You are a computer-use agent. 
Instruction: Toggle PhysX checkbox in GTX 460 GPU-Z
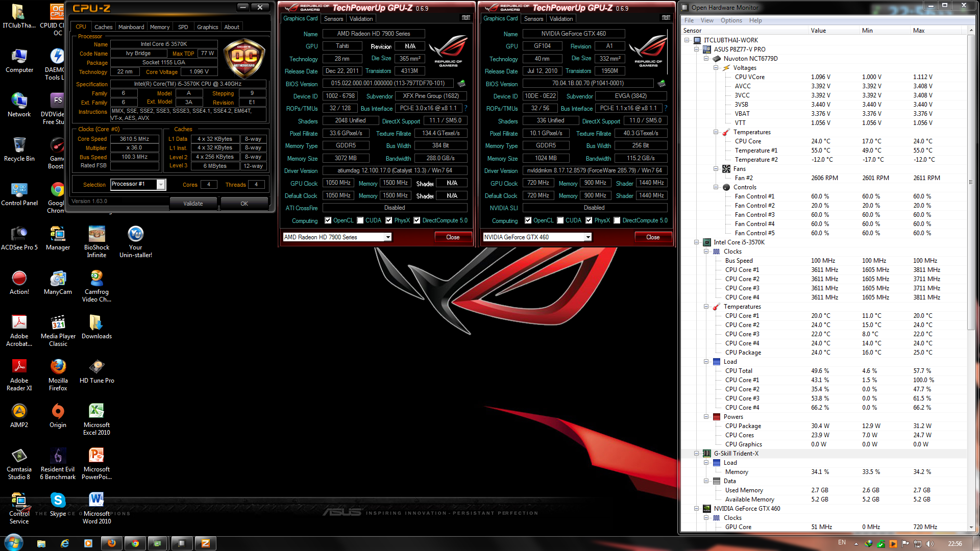coord(589,220)
